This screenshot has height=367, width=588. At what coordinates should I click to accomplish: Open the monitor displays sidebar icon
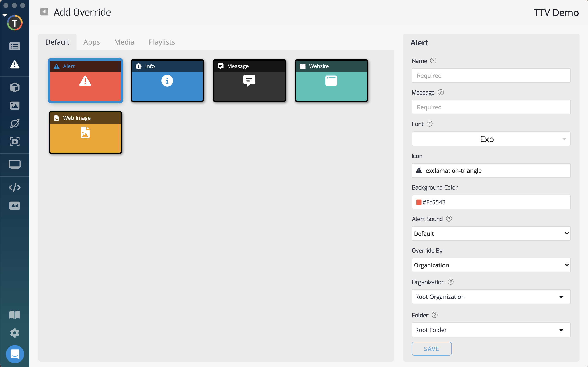tap(15, 165)
